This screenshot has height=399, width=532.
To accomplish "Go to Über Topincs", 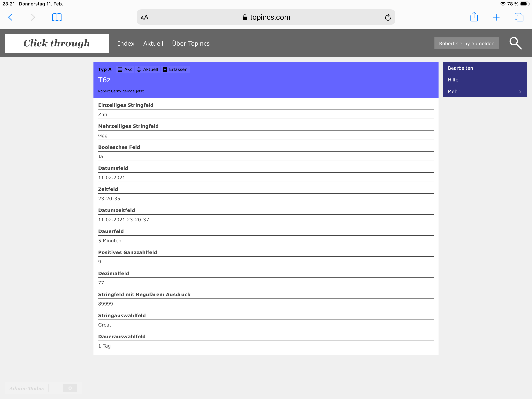I will [x=191, y=44].
